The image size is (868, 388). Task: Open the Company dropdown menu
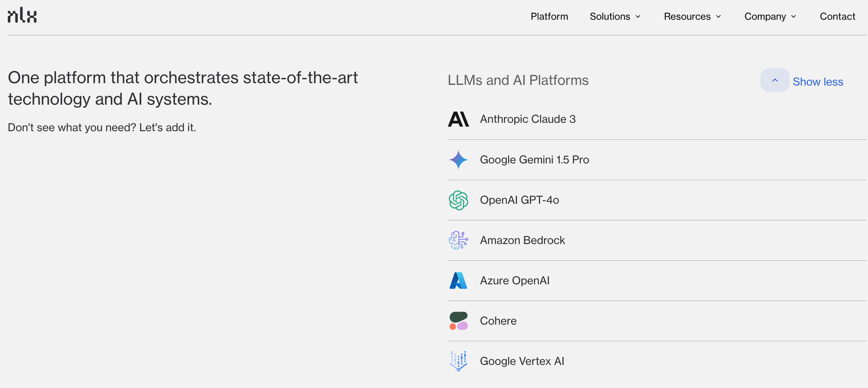point(770,17)
